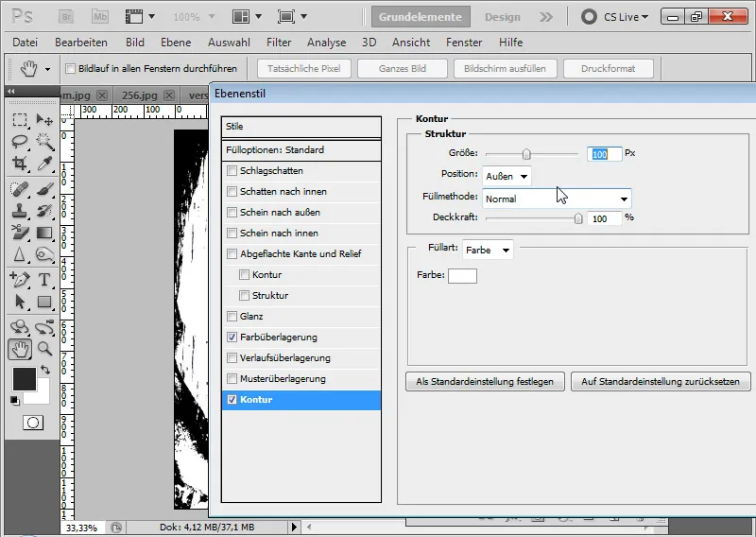This screenshot has height=537, width=756.
Task: Launch Mini Bridge from top bar
Action: (x=100, y=17)
